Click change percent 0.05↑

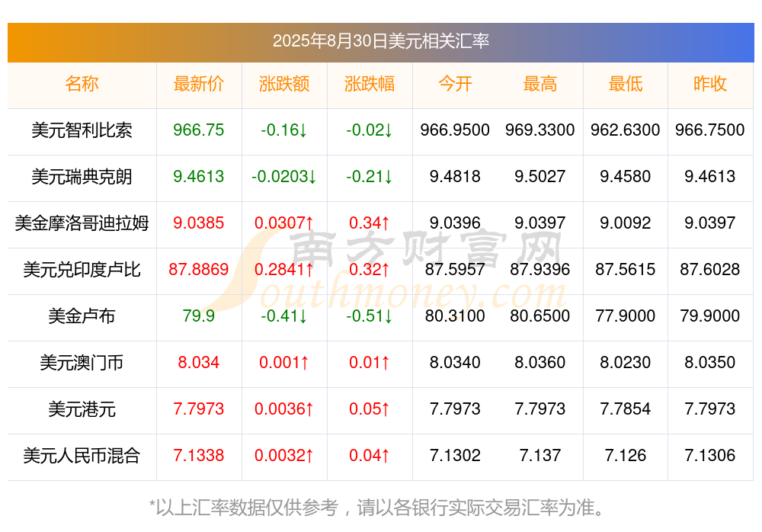(x=370, y=409)
